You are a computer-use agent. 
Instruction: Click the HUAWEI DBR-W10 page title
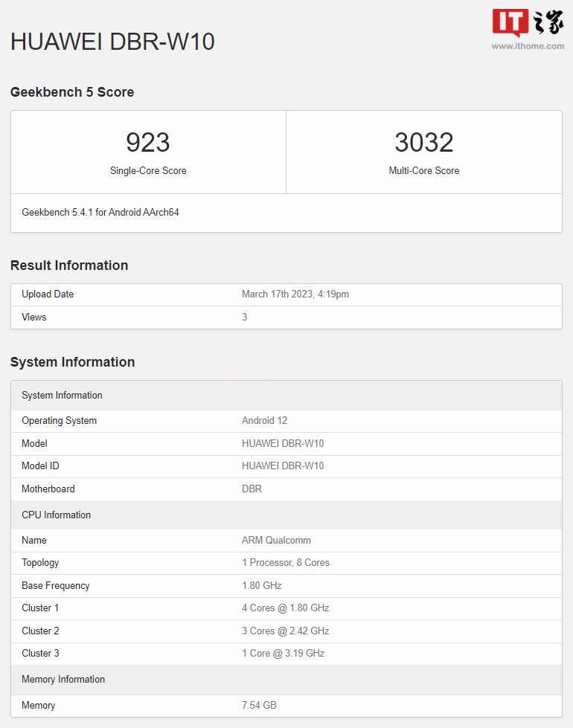[x=112, y=42]
